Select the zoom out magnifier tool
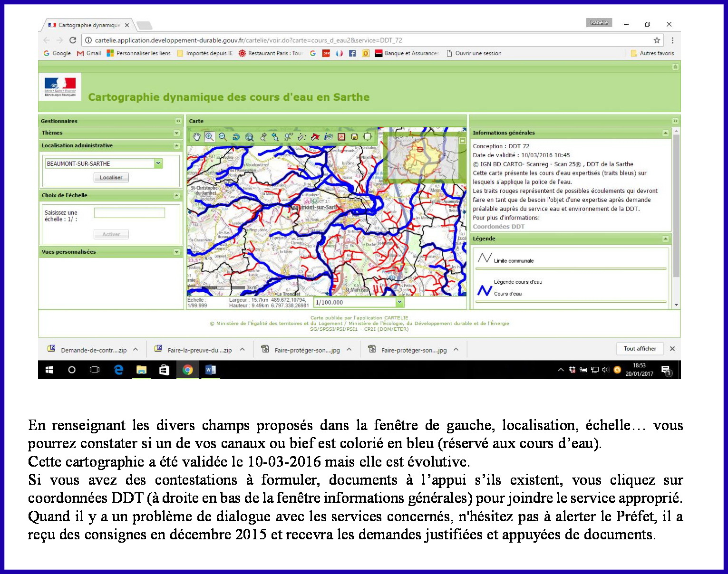Screen dimensions: 728x574 (223, 137)
